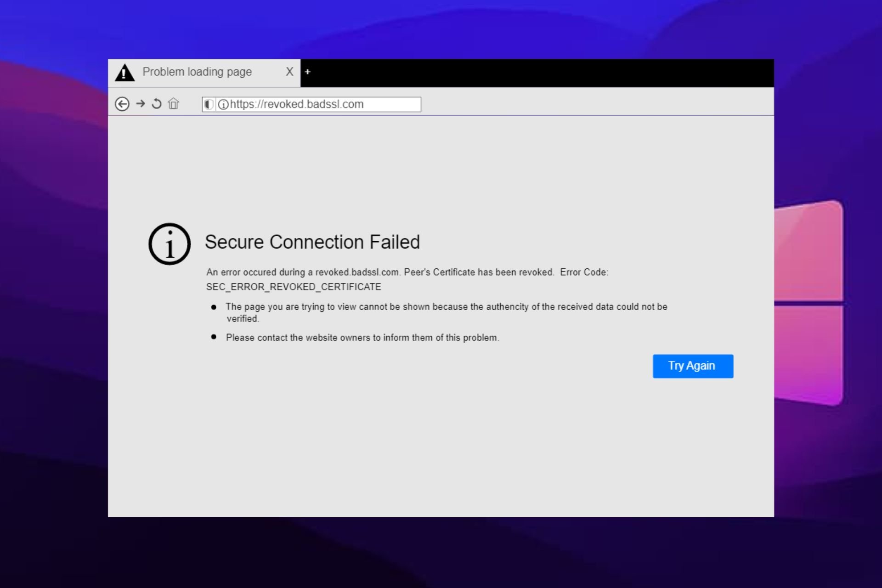Click the https://revoked.badssl.com address bar

[x=311, y=104]
